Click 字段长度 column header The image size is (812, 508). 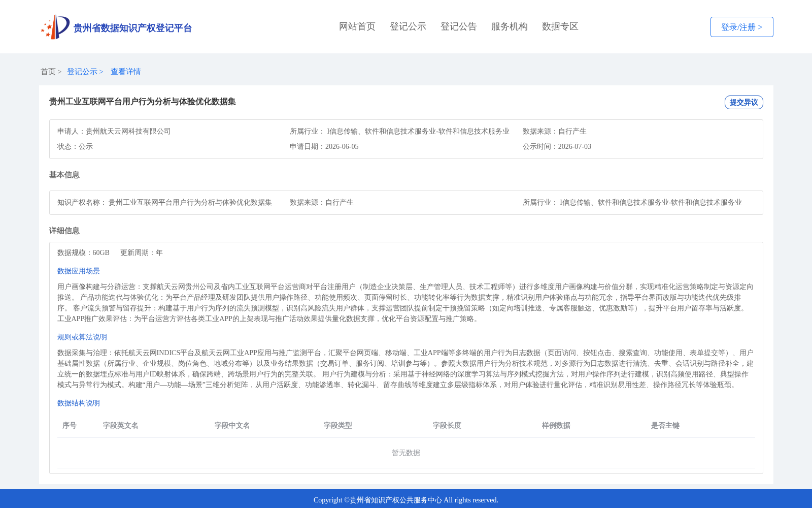click(447, 425)
